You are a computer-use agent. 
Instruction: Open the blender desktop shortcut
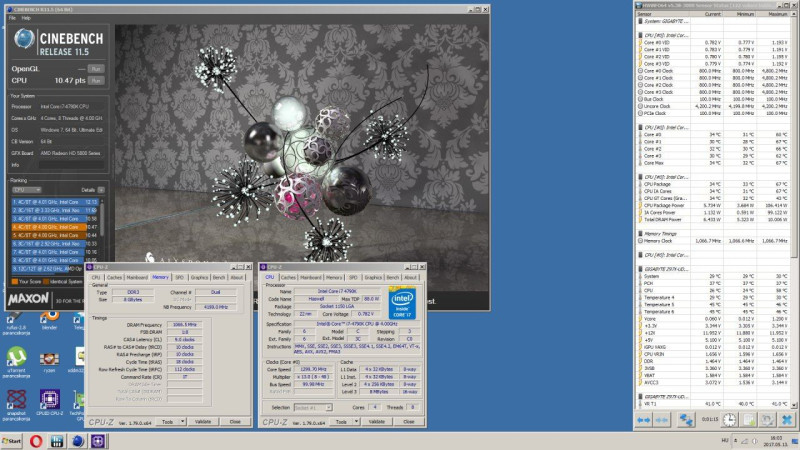tap(49, 319)
